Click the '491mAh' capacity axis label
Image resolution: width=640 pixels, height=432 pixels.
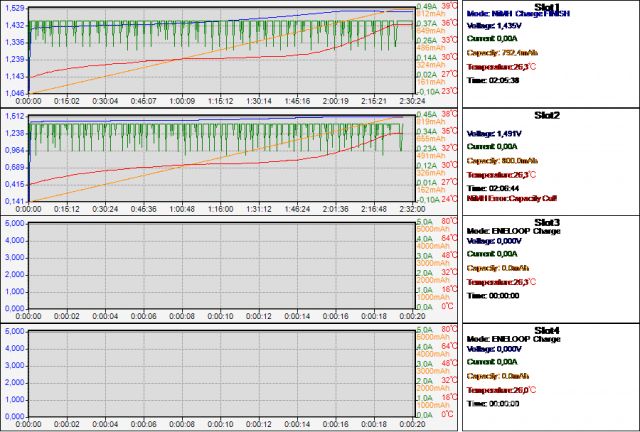(x=431, y=156)
